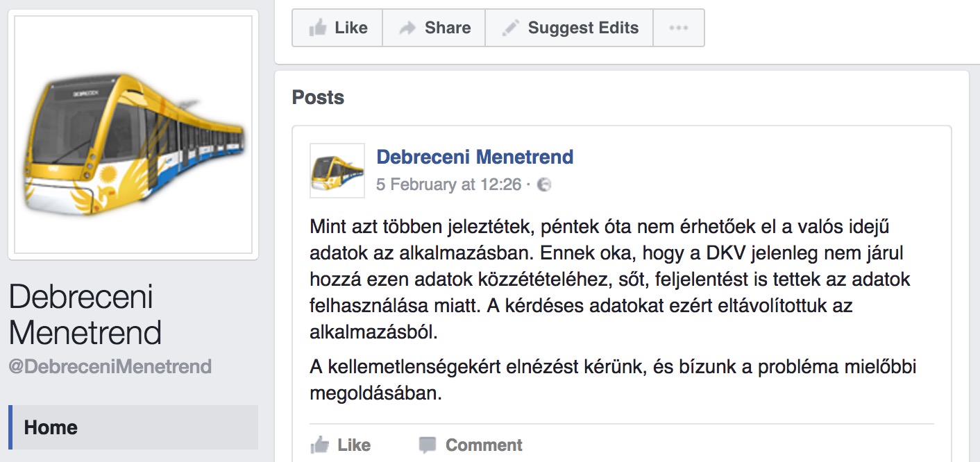Image resolution: width=980 pixels, height=462 pixels.
Task: Click the tram icon in the post header avatar
Action: coord(337,171)
